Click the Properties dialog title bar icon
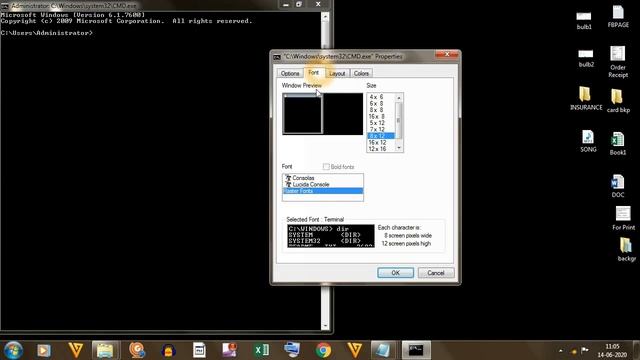 click(x=277, y=57)
